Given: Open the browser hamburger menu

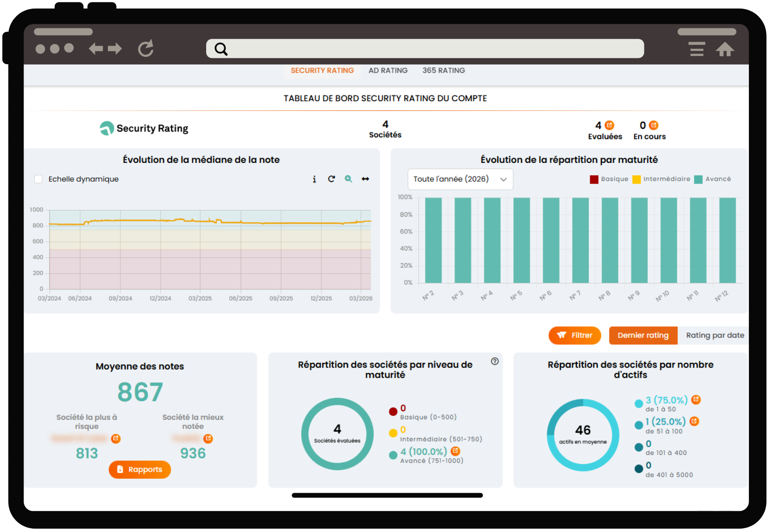Looking at the screenshot, I should [x=697, y=49].
